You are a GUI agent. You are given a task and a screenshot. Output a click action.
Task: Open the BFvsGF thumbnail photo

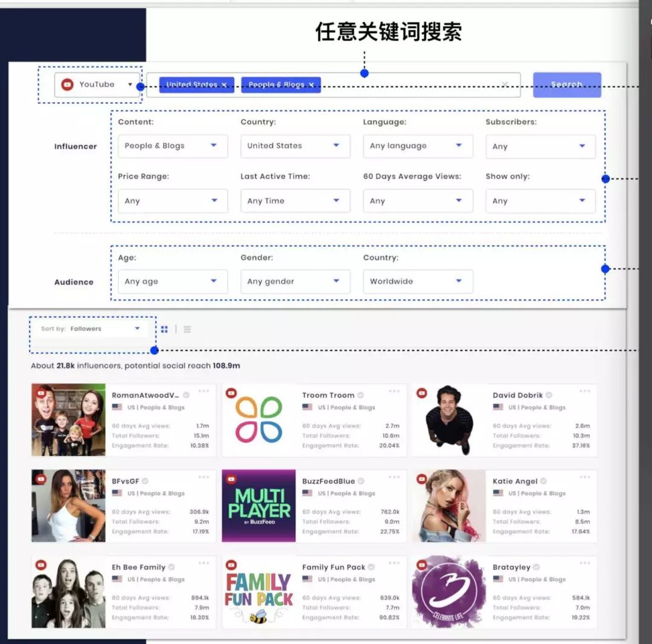pos(69,506)
